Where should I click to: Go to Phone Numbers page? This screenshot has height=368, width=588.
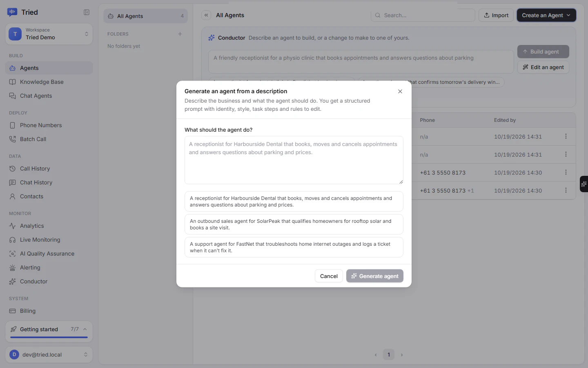pos(49,125)
